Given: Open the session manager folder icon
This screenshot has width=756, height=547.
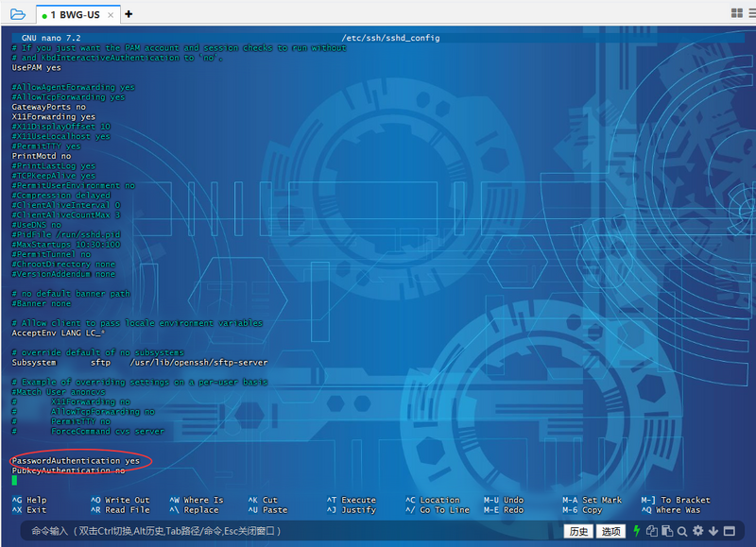Looking at the screenshot, I should [x=17, y=14].
